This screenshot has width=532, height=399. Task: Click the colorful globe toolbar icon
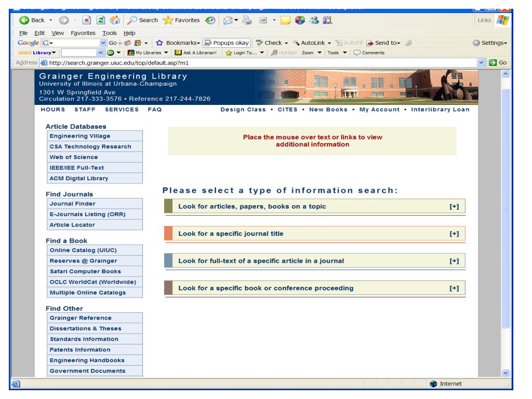pyautogui.click(x=300, y=20)
